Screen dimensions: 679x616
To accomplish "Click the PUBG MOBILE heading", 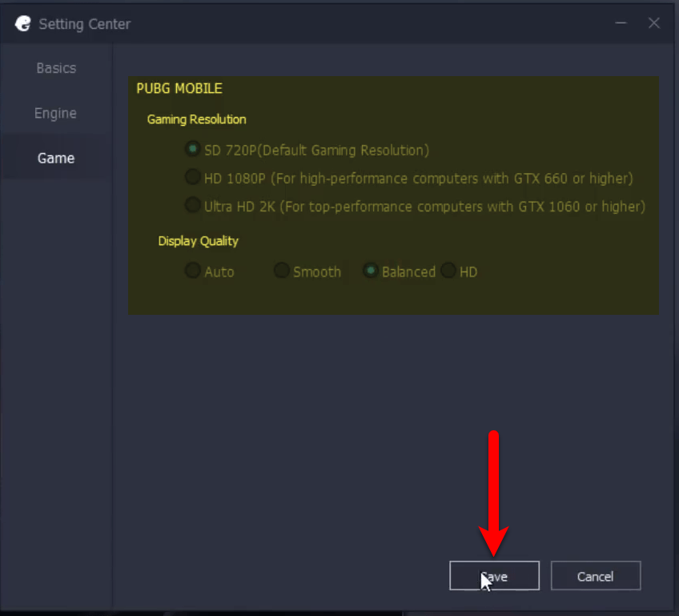I will [x=179, y=88].
